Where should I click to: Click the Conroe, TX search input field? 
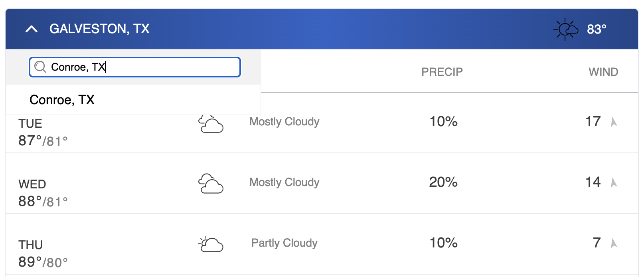click(135, 67)
